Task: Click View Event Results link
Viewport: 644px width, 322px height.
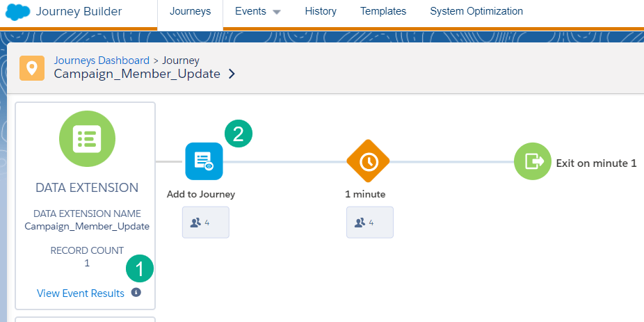Action: tap(81, 293)
